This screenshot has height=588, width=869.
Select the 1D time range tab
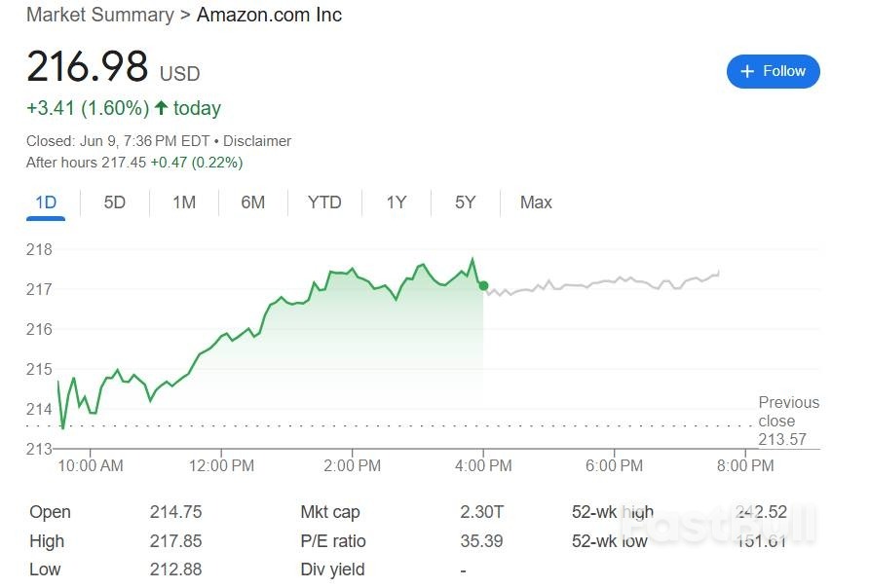(46, 202)
